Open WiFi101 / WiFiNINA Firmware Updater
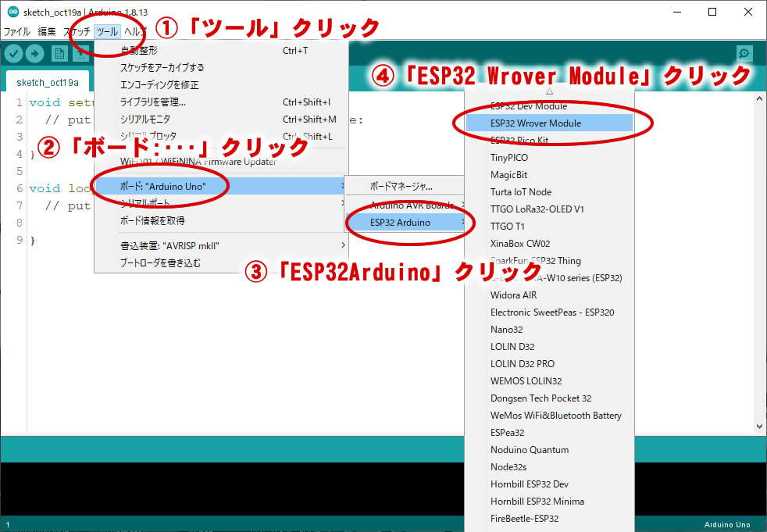 (221, 162)
